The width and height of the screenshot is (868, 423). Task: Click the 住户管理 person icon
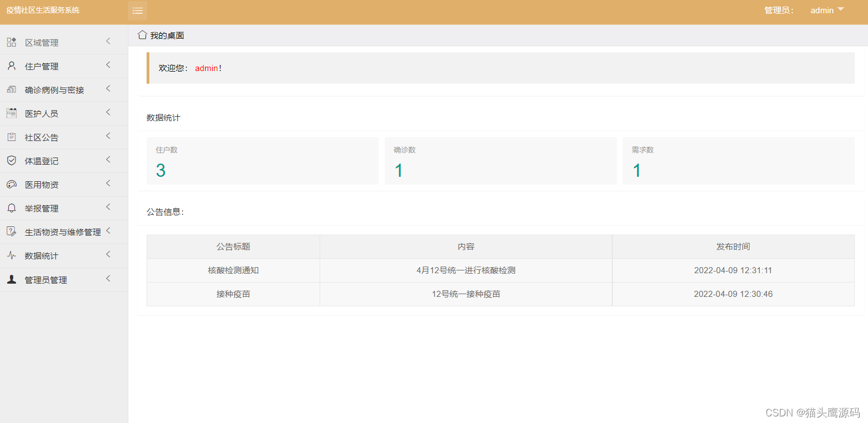pos(12,66)
